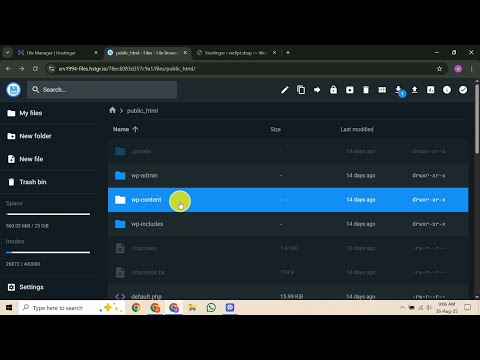Viewport: 480px width, 360px height.
Task: Click the public_html breadcrumb link
Action: (142, 110)
